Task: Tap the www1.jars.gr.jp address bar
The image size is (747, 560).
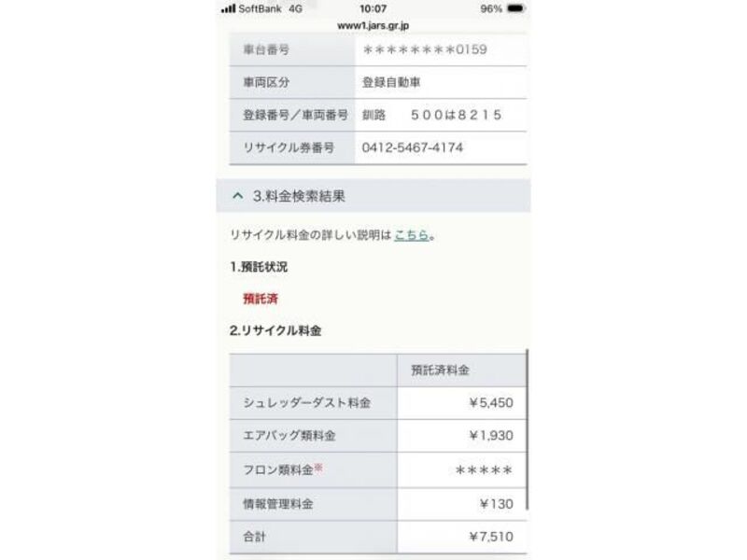Action: (373, 26)
